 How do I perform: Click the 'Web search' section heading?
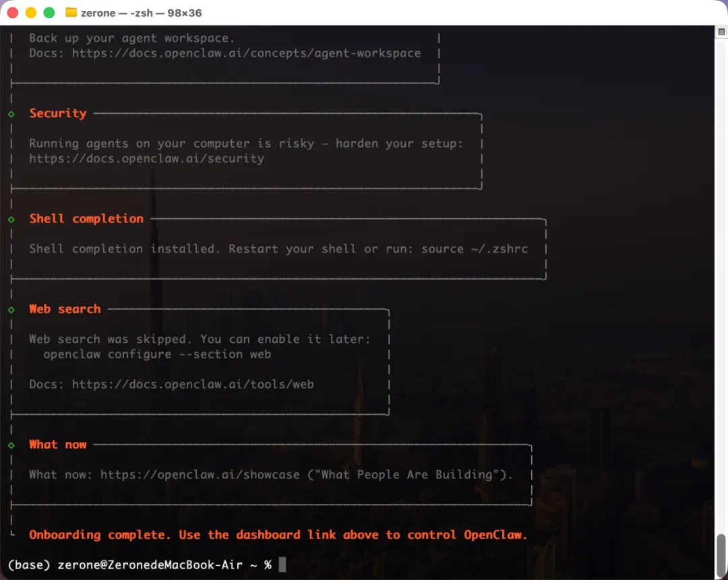65,309
